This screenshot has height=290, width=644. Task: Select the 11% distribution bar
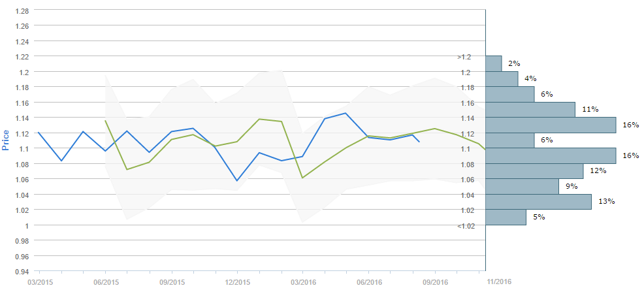coord(530,109)
